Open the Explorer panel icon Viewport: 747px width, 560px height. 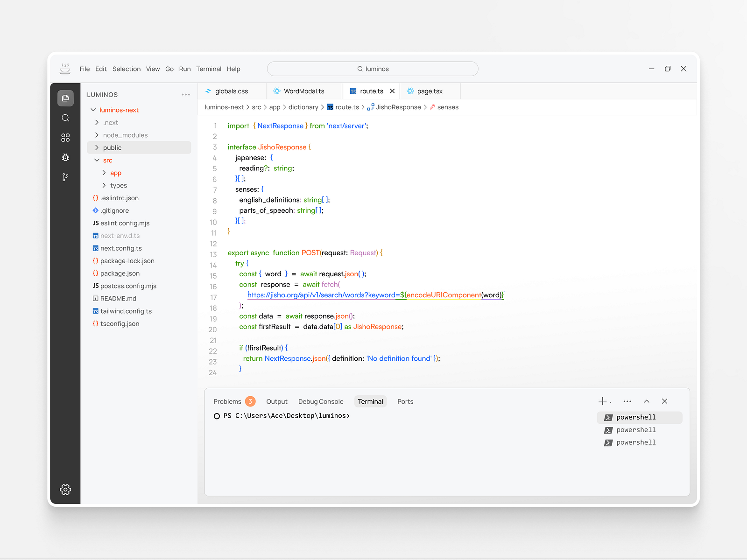(65, 98)
